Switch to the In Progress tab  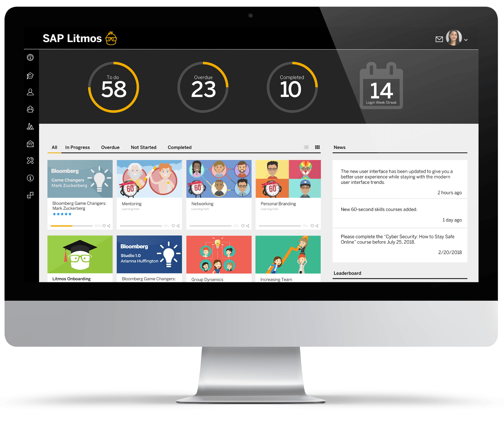pos(77,147)
